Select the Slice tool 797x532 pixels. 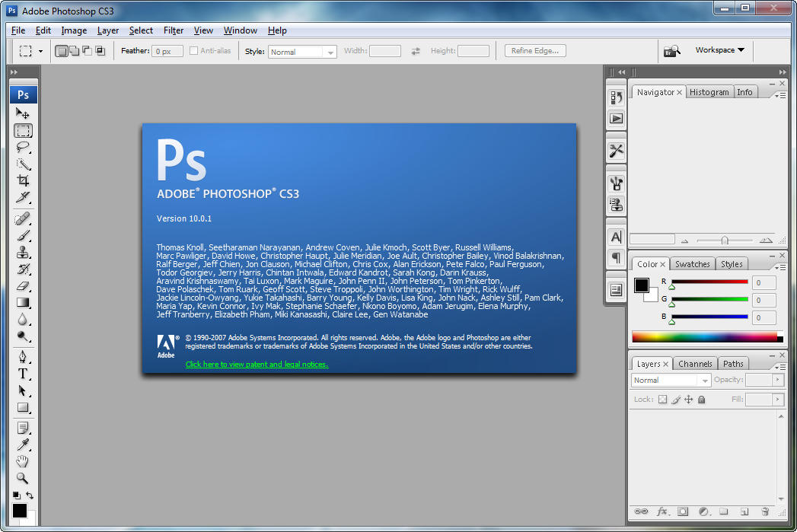(23, 198)
